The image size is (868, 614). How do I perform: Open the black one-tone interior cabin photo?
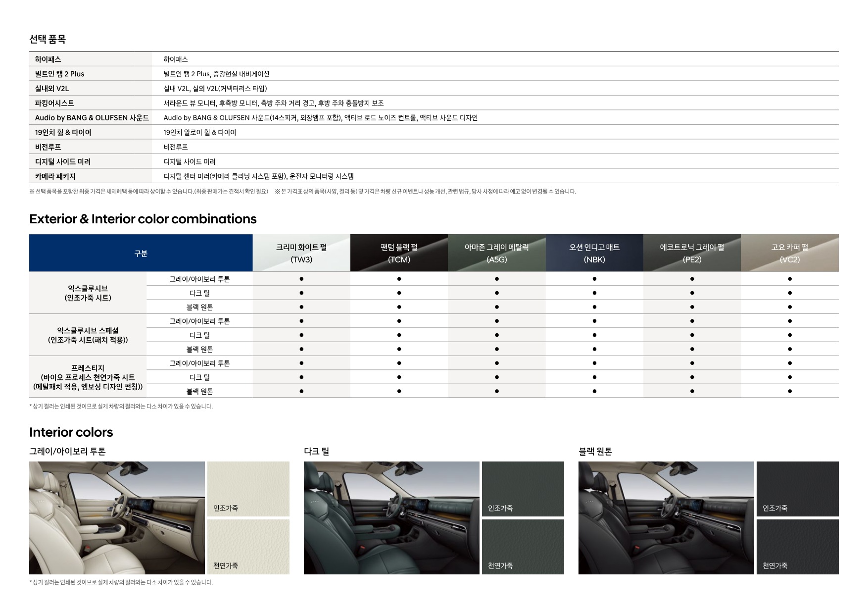(x=666, y=518)
